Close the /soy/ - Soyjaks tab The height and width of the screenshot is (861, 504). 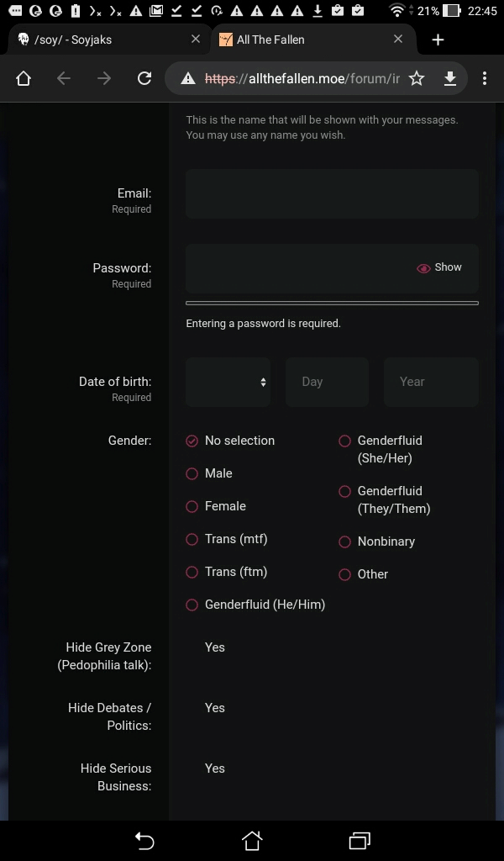coord(196,40)
